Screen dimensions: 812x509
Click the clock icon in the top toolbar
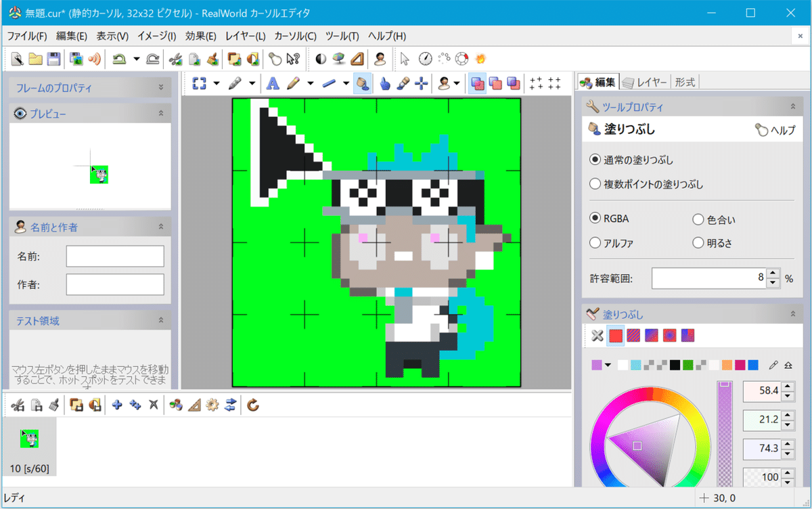pos(425,59)
